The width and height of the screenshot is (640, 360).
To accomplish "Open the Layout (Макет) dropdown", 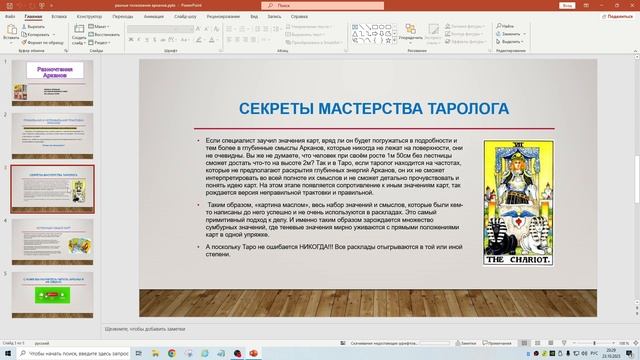I will pyautogui.click(x=99, y=27).
